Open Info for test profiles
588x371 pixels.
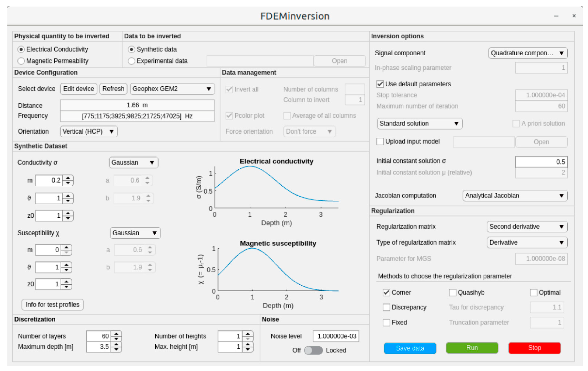pos(53,305)
